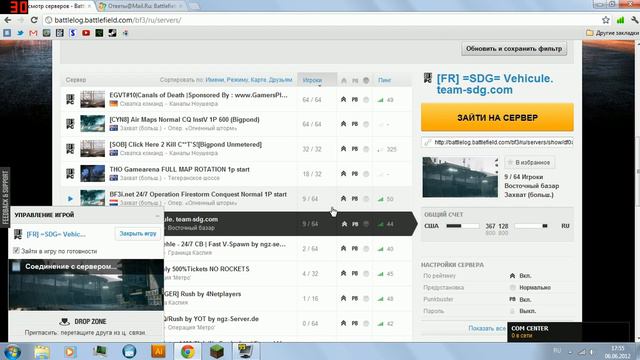Viewport: 640px width, 360px height.
Task: Sort servers by 'Имени'
Action: pos(215,80)
